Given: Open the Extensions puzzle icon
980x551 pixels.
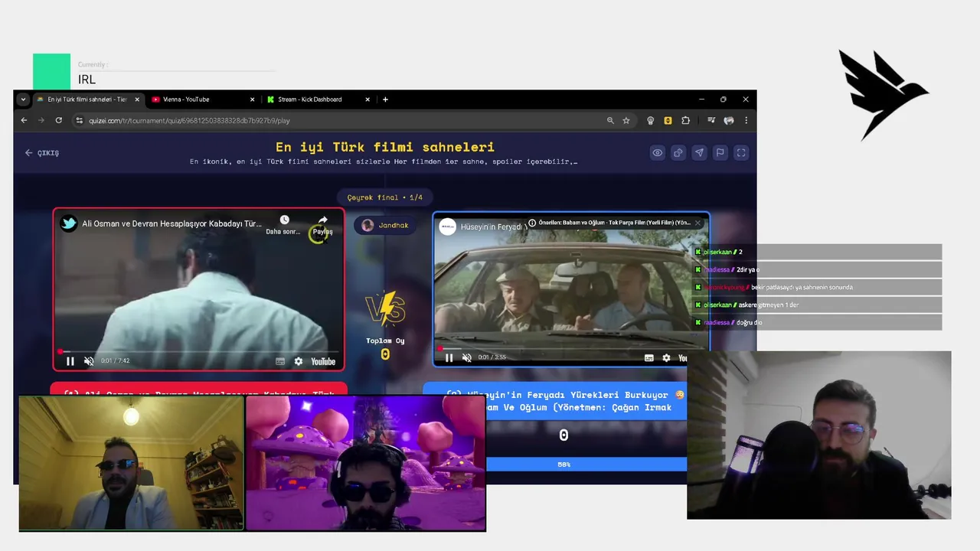Looking at the screenshot, I should tap(685, 120).
